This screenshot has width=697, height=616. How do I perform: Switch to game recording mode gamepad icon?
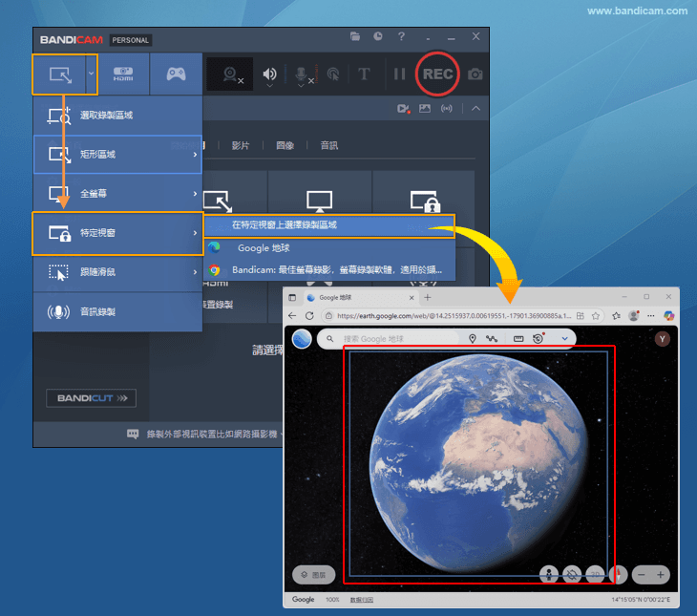[176, 74]
